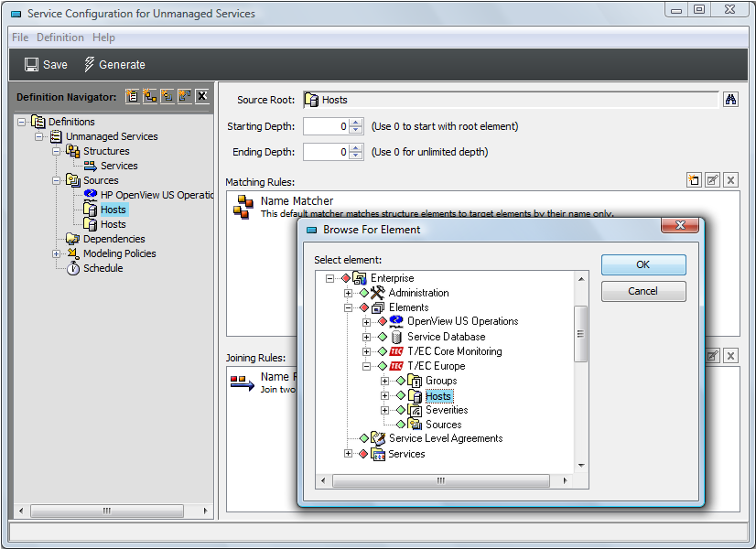Select the Service Database element
This screenshot has height=549, width=756.
point(446,337)
